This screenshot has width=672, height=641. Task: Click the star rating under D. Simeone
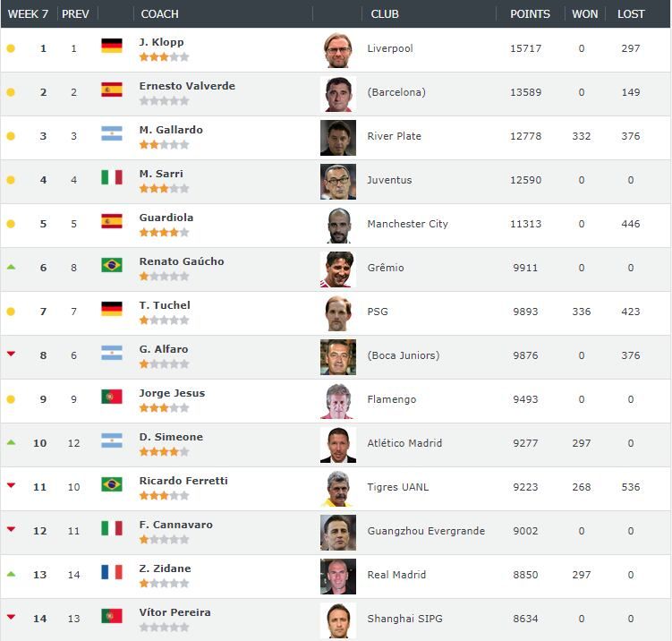164,452
